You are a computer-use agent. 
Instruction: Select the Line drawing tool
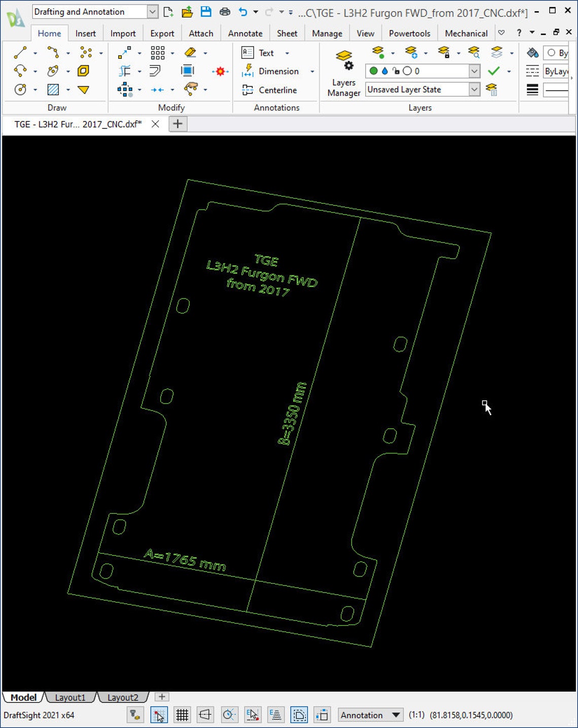pyautogui.click(x=21, y=53)
